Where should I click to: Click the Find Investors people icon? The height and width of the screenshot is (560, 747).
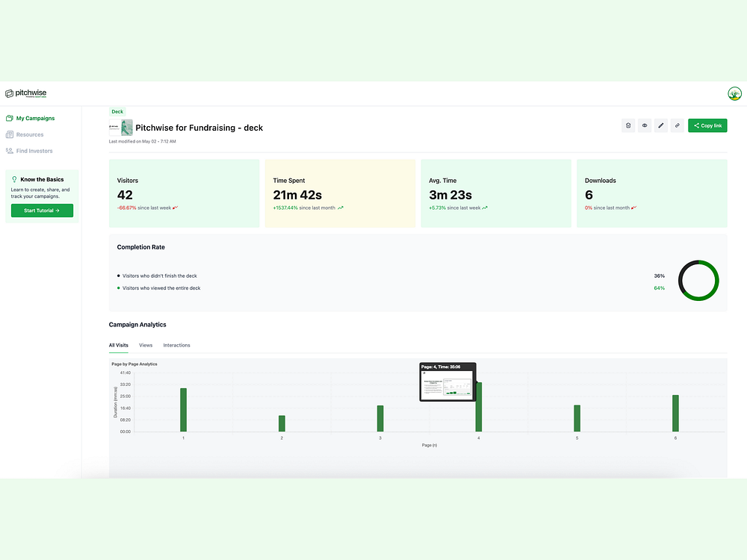tap(9, 151)
